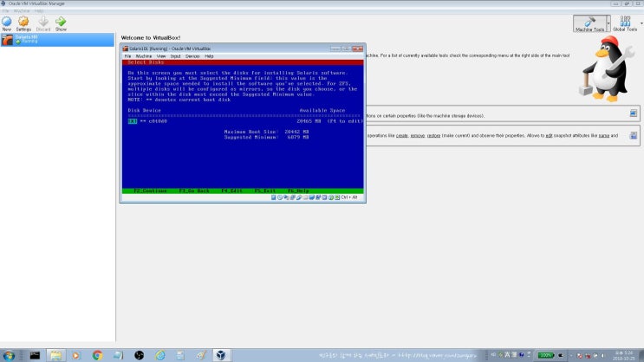Open the Machine Tools dropdown arrow
Viewport: 644px width, 362px height.
[x=608, y=23]
